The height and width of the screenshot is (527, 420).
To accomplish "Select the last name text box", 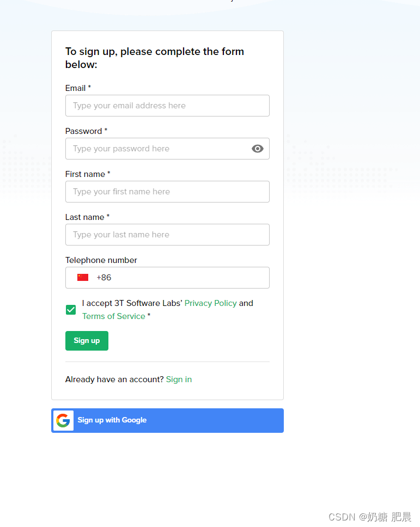I will point(167,234).
